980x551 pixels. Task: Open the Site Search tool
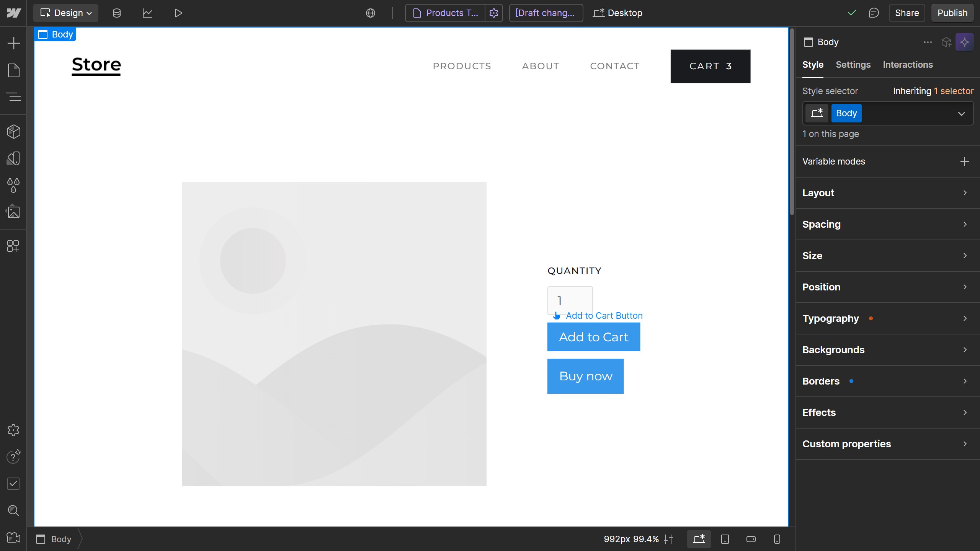[14, 510]
